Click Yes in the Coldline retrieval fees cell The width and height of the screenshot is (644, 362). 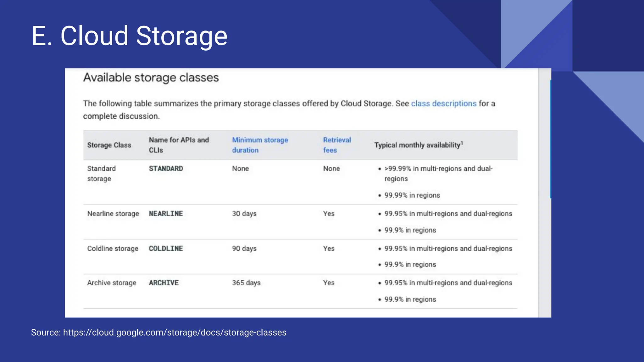pyautogui.click(x=329, y=249)
